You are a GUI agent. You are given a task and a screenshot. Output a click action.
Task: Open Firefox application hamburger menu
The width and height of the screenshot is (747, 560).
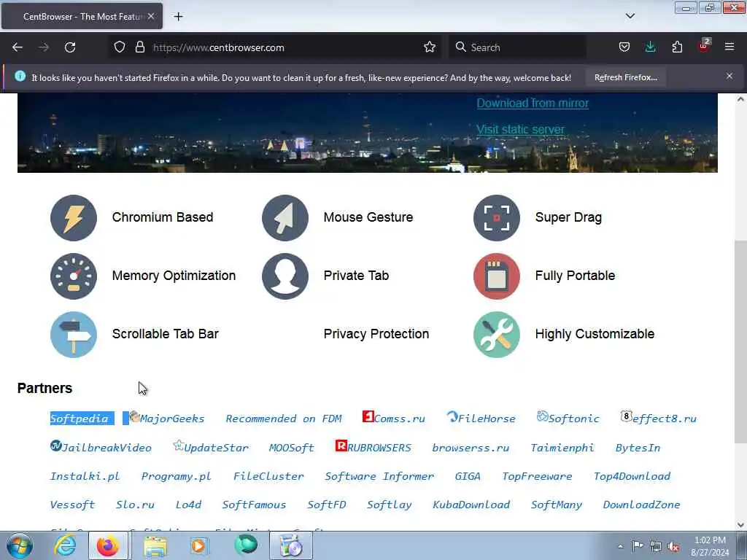tap(729, 47)
